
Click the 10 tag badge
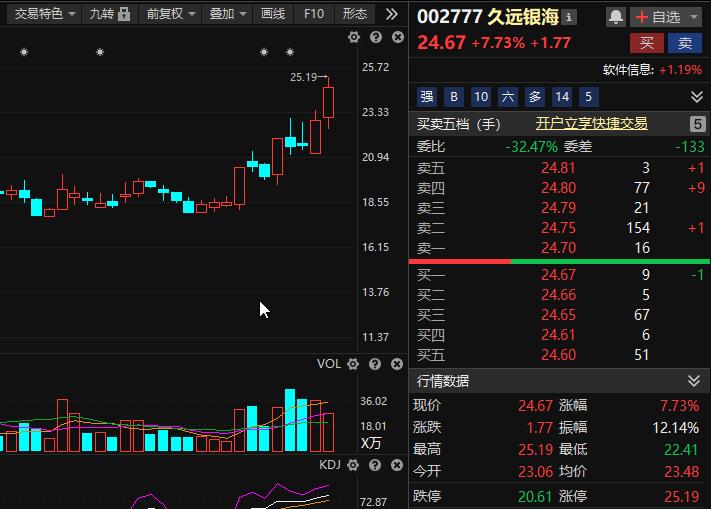[481, 97]
